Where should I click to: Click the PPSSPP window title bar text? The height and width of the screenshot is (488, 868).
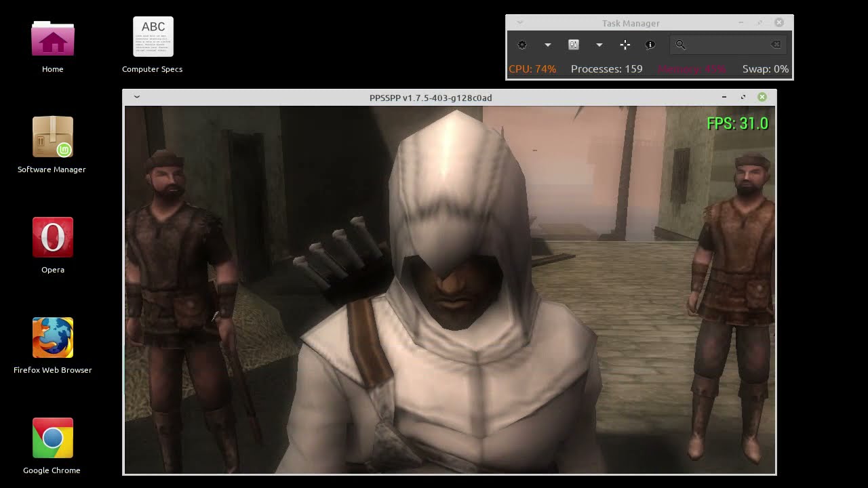point(431,98)
